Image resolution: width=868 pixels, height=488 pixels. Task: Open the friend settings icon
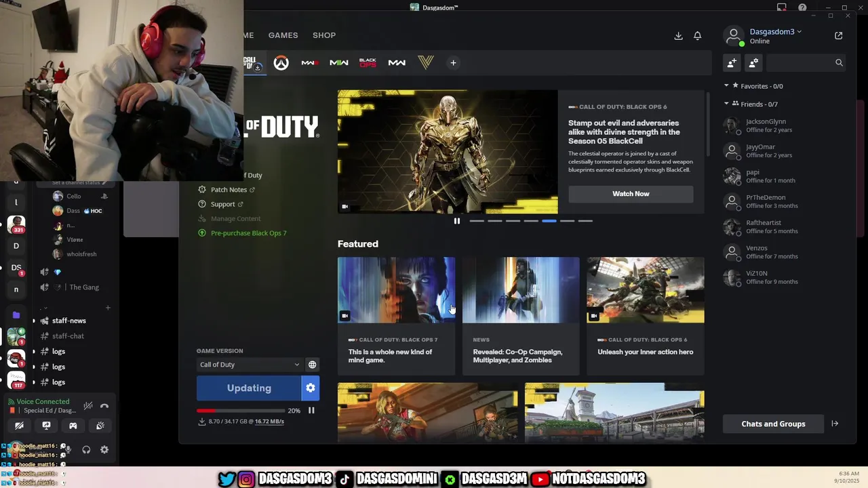(753, 63)
